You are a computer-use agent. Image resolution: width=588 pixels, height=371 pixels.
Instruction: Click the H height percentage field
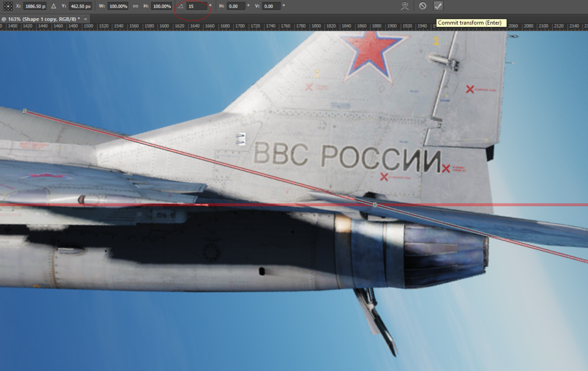pos(162,6)
